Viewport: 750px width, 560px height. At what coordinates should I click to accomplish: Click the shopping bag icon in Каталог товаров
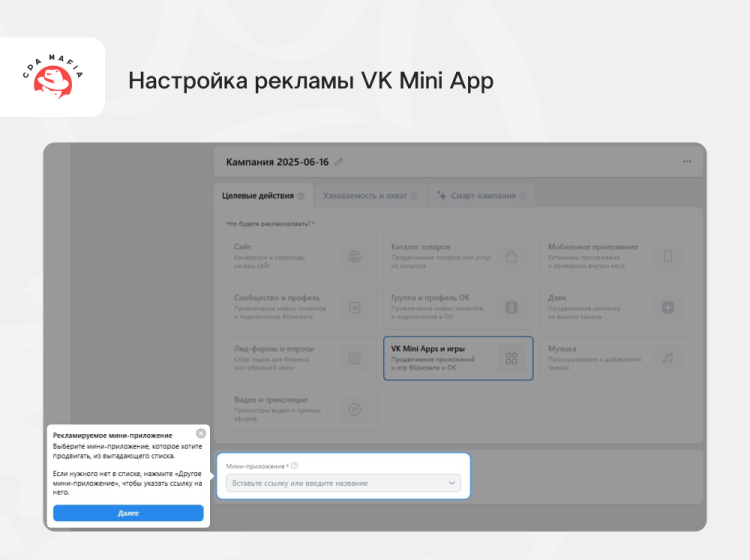point(511,257)
